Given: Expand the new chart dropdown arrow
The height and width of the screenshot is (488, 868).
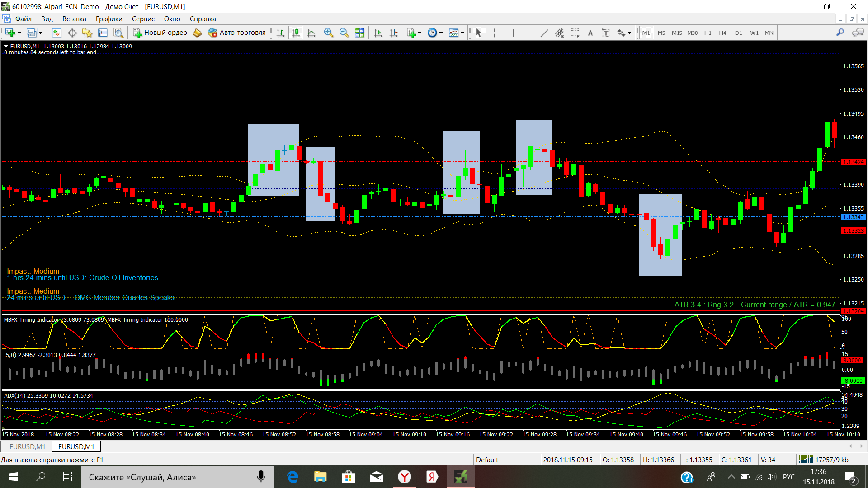Looking at the screenshot, I should (19, 33).
